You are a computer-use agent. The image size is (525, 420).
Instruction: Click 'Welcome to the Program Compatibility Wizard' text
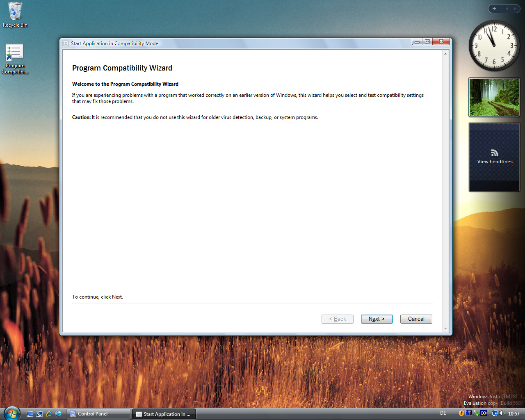125,84
